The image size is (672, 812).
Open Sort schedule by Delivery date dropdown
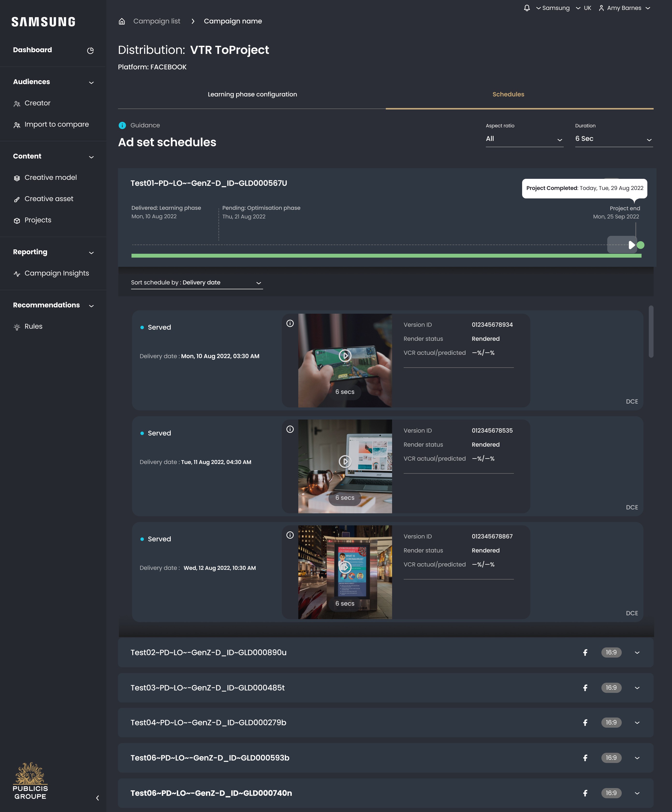(x=197, y=283)
